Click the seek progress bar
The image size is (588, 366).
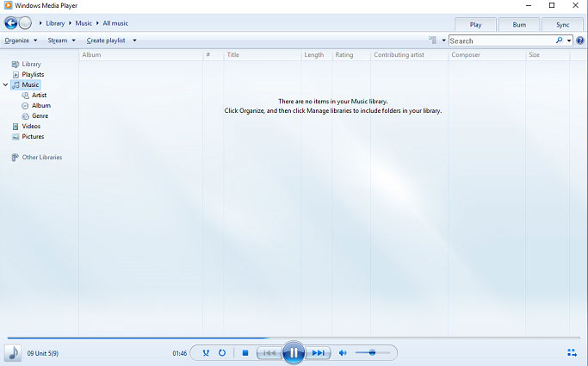[x=294, y=338]
